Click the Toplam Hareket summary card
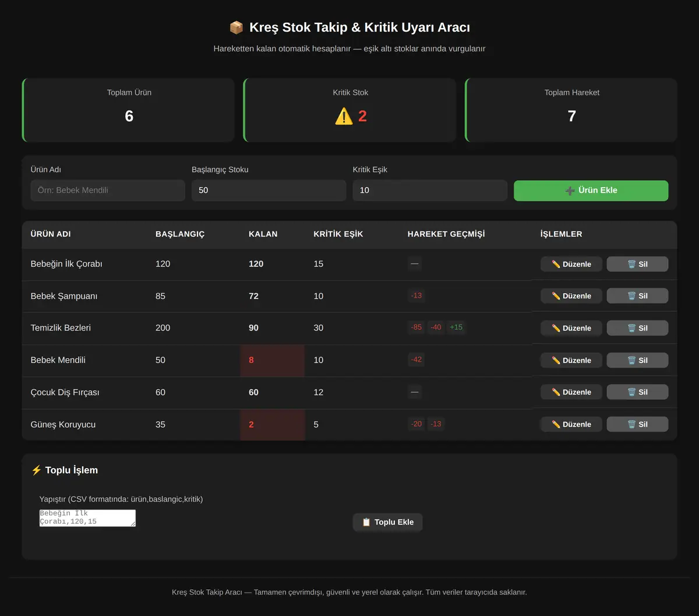 tap(571, 110)
